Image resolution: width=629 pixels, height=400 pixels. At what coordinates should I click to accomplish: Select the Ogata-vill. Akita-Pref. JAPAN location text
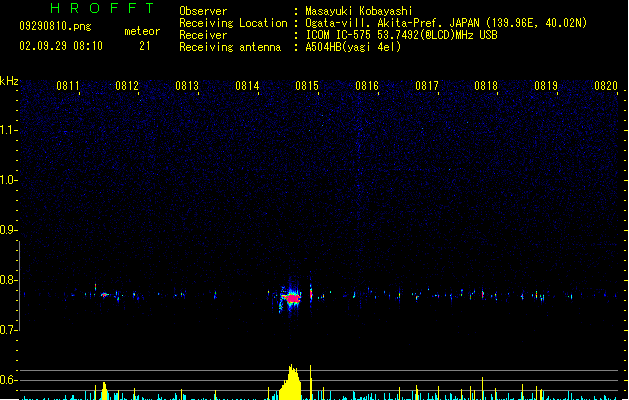pos(446,23)
